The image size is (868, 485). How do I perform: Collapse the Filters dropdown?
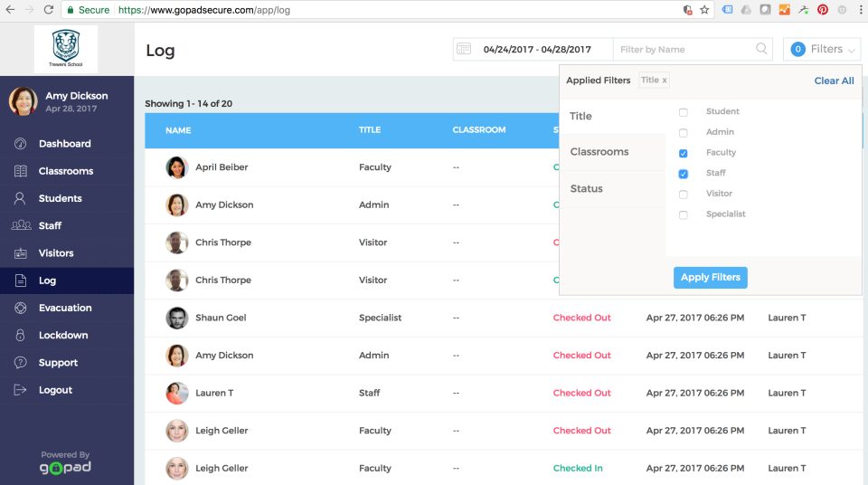[x=822, y=49]
